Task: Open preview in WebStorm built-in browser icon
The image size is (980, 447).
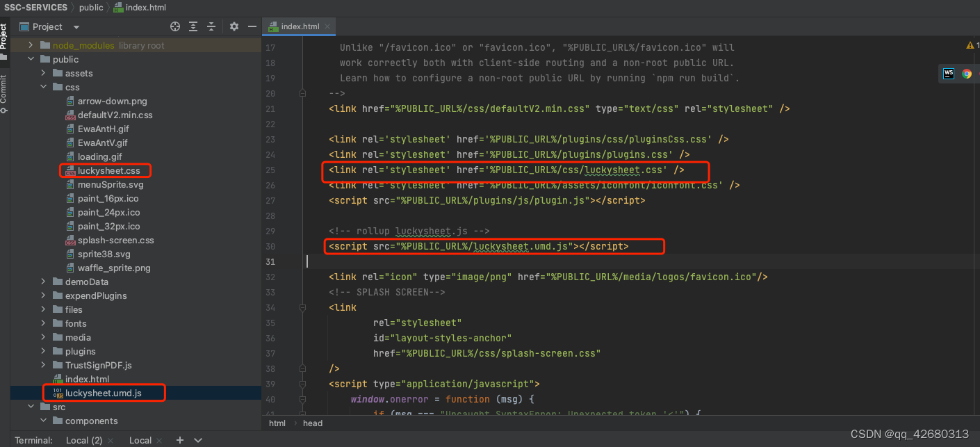Action: point(949,73)
